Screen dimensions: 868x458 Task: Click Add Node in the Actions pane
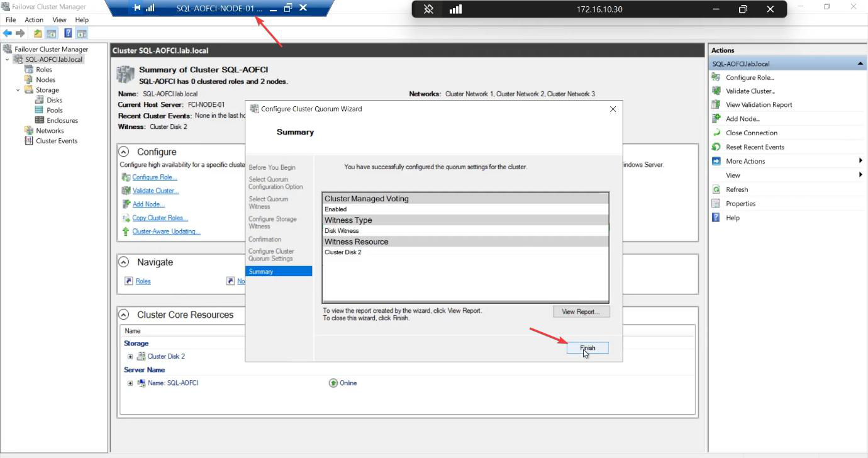(743, 119)
